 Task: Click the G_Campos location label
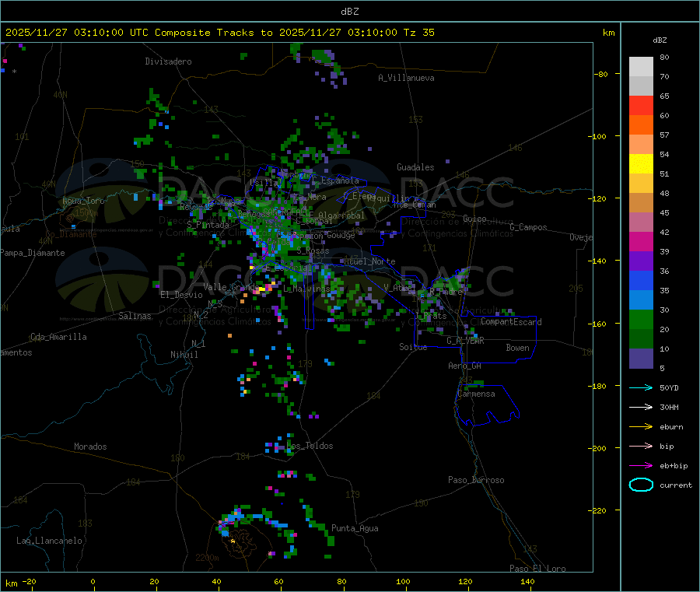point(528,227)
